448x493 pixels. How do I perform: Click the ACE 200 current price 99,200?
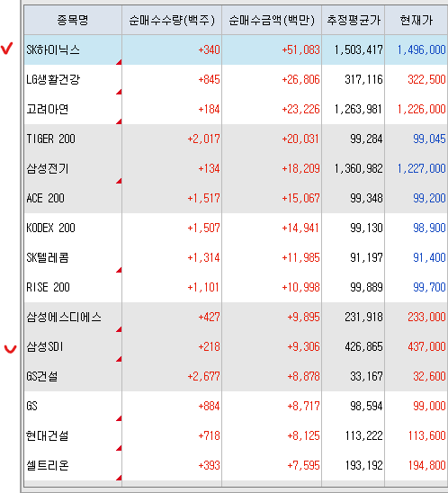coord(429,198)
